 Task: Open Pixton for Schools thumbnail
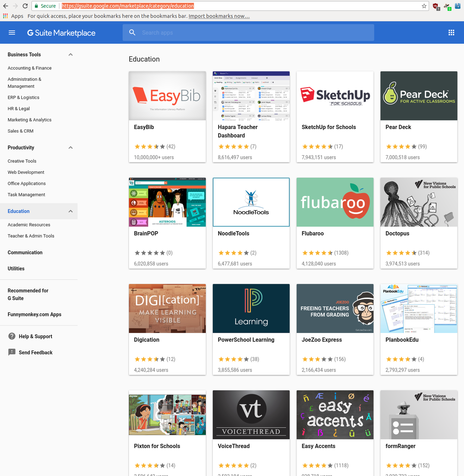(167, 415)
